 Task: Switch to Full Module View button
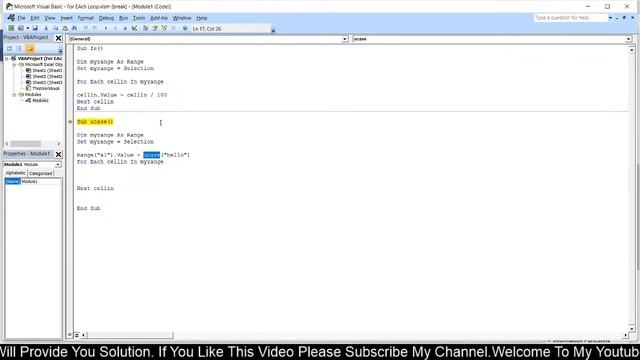pyautogui.click(x=77, y=335)
